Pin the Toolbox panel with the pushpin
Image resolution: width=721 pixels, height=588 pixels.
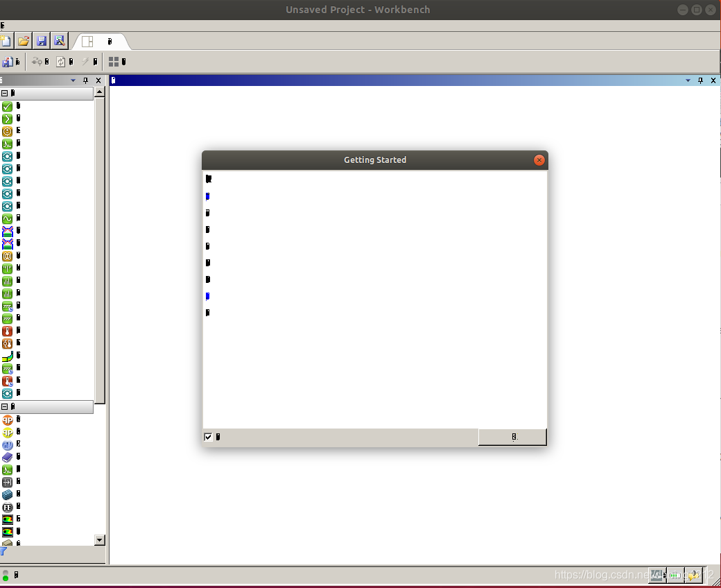(86, 80)
